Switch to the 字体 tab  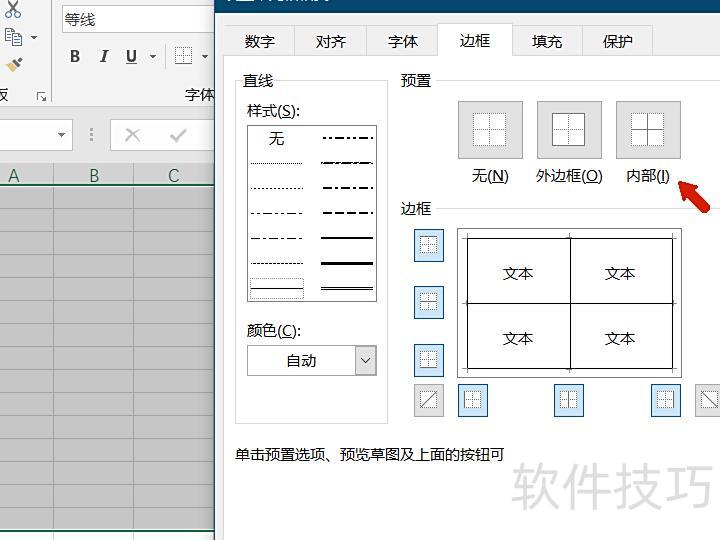click(x=403, y=41)
